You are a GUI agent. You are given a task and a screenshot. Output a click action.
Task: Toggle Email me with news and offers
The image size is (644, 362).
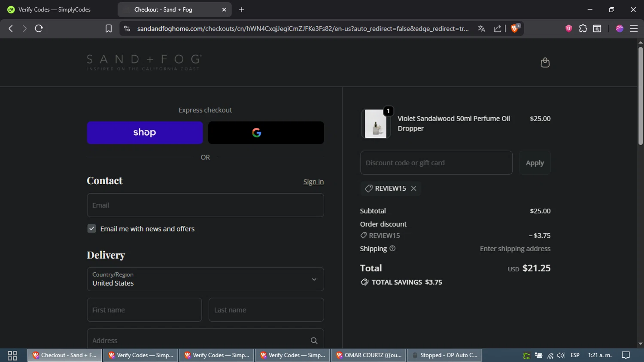tap(91, 228)
